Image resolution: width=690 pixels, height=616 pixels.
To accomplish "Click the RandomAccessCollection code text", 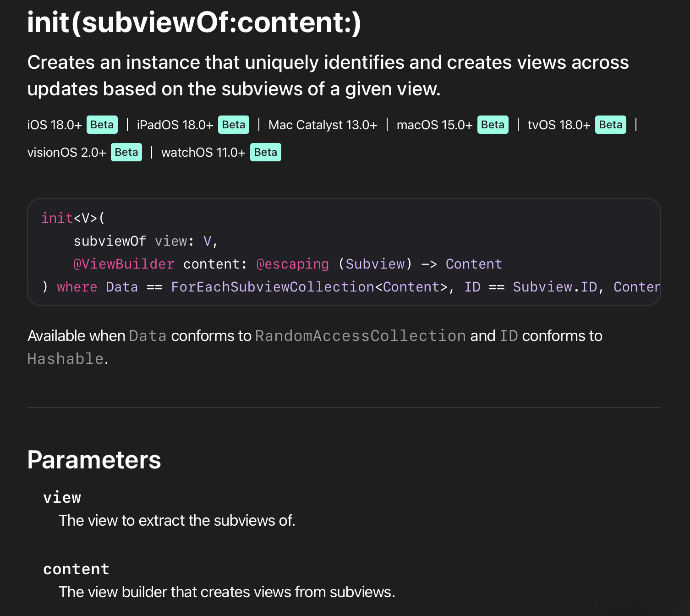I will pyautogui.click(x=361, y=336).
